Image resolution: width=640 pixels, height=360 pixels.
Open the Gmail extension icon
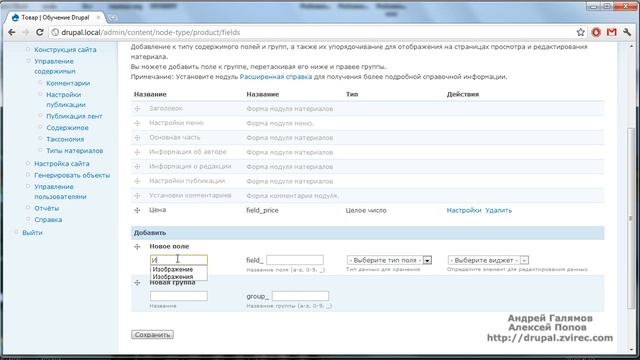pyautogui.click(x=611, y=32)
